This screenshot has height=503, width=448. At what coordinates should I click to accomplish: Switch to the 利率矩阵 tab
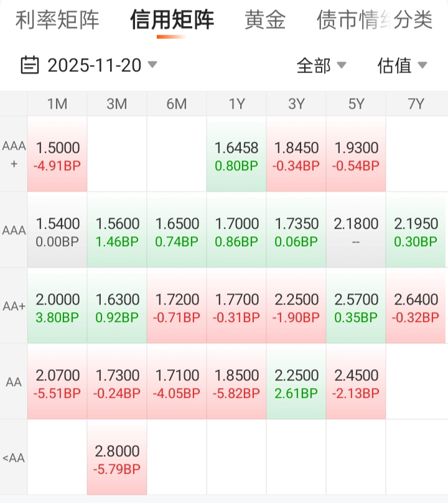point(57,20)
